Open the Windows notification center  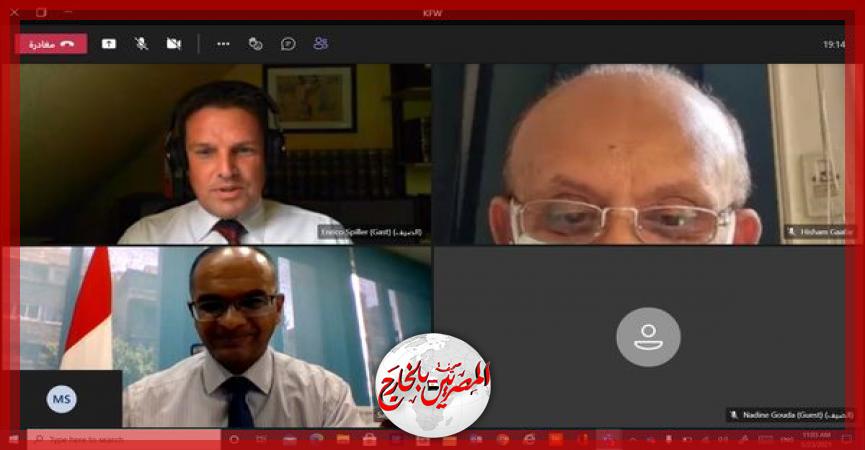[847, 440]
